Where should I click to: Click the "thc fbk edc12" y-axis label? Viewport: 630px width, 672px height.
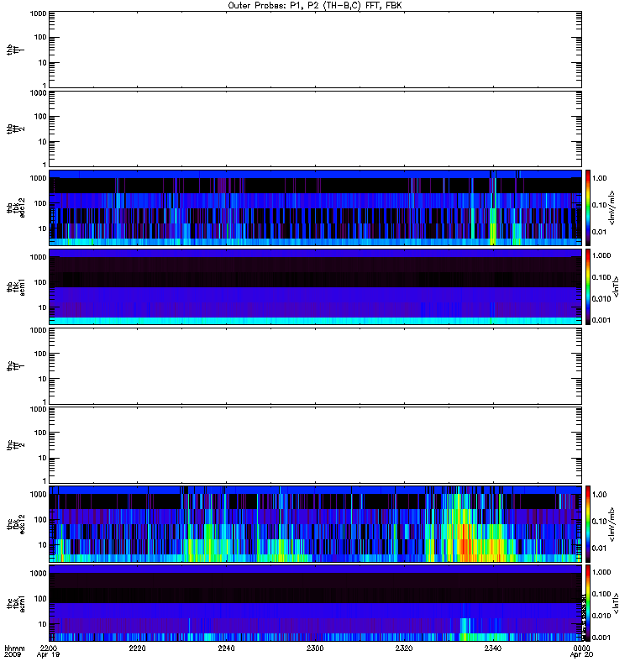tap(16, 524)
